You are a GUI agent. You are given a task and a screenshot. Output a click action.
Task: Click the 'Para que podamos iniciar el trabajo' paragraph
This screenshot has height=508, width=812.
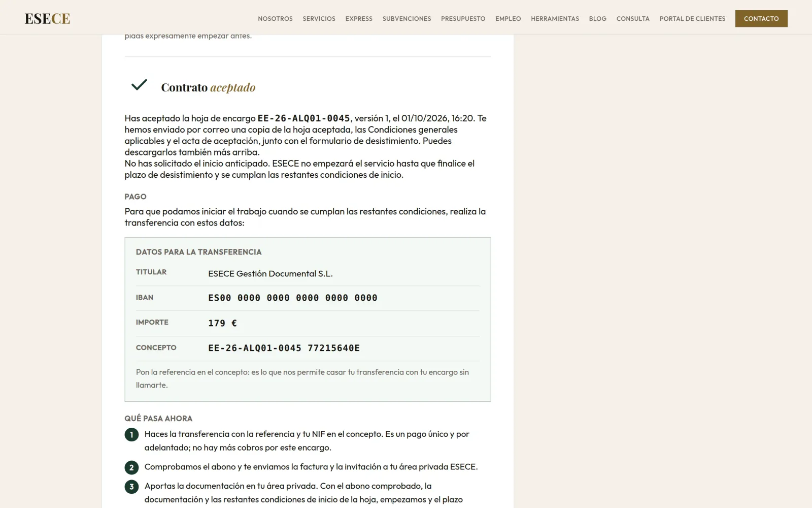coord(305,217)
